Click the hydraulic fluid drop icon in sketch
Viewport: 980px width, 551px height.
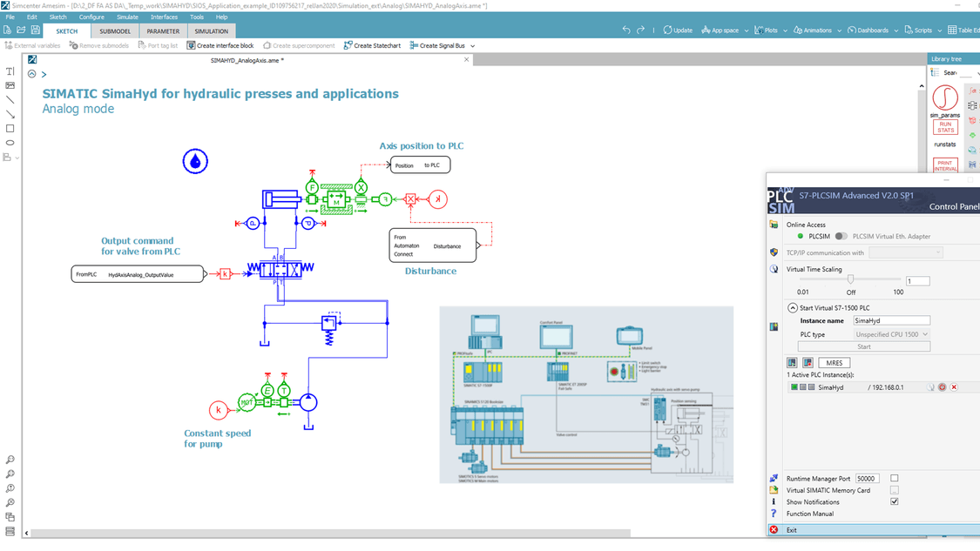(x=195, y=161)
